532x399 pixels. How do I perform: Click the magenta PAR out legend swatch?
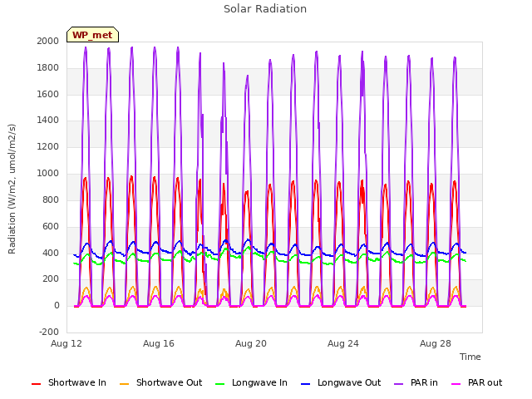tap(456, 384)
